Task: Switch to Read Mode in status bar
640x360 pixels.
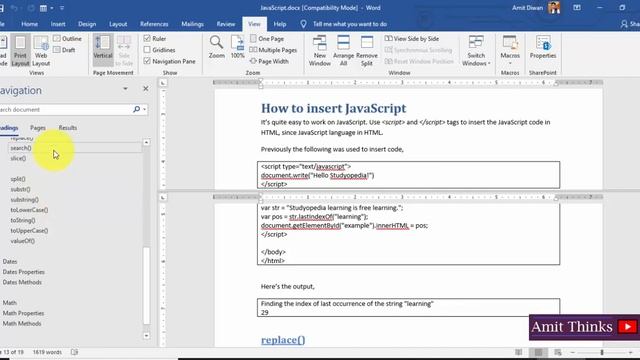Action: point(518,352)
